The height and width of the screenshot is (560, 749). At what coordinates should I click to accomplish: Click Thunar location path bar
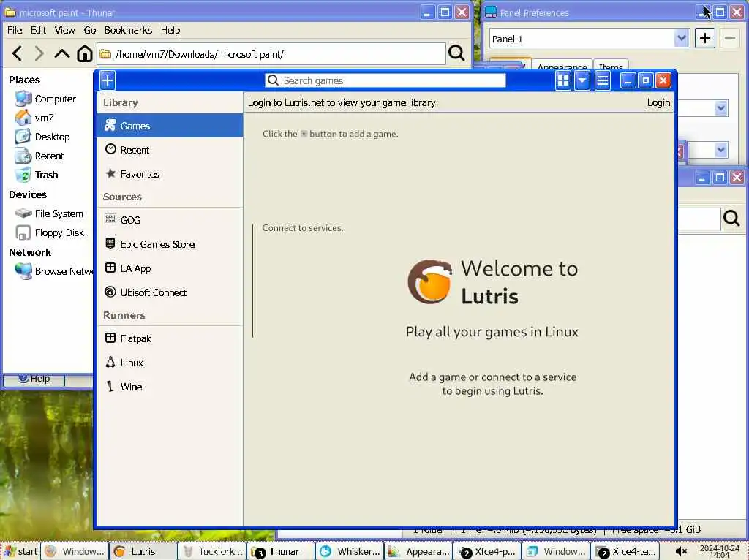(271, 54)
